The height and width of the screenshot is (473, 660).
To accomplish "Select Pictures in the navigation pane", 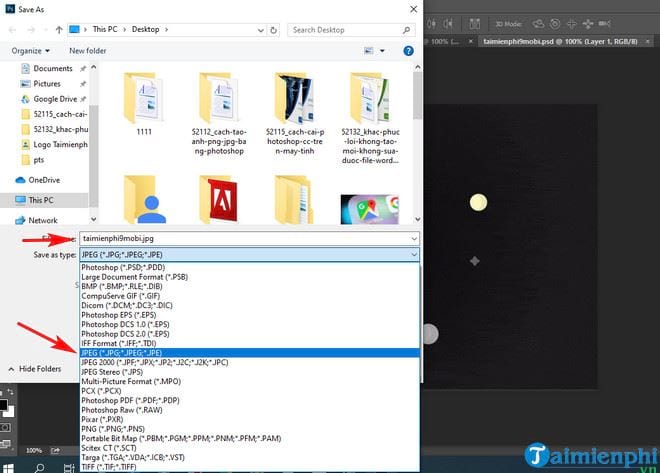I will coord(47,84).
